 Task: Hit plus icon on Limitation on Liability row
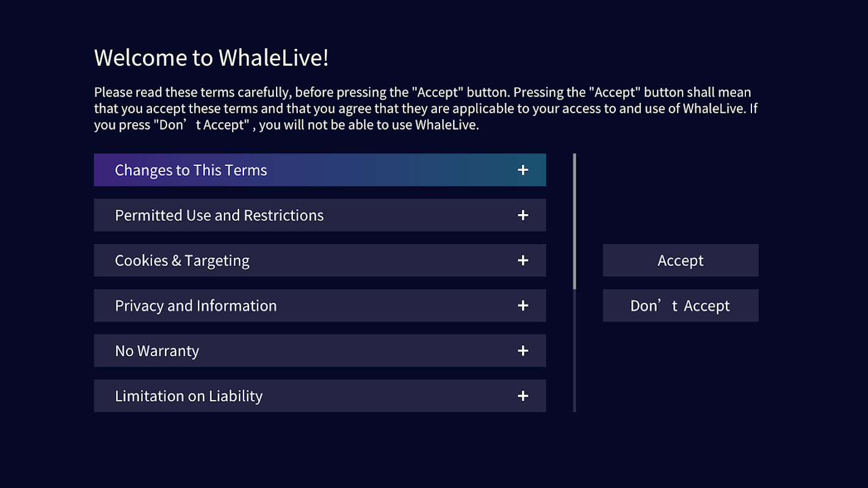point(523,396)
